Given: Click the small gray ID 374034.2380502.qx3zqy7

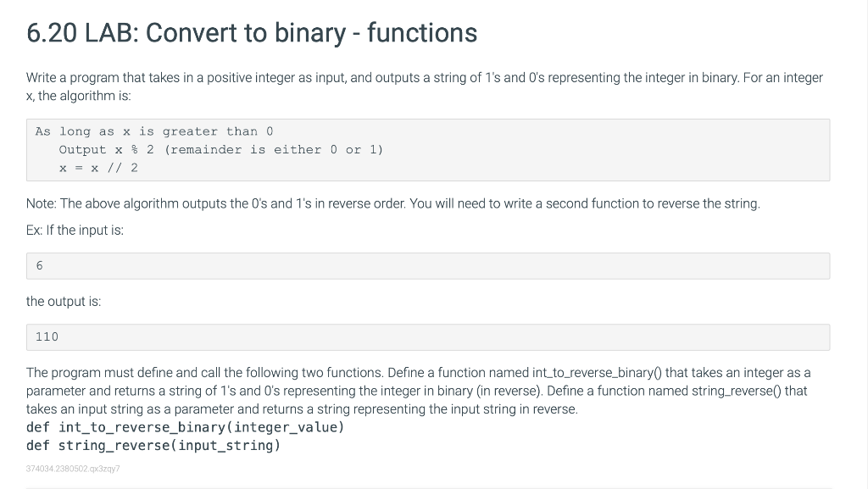Looking at the screenshot, I should (x=73, y=469).
